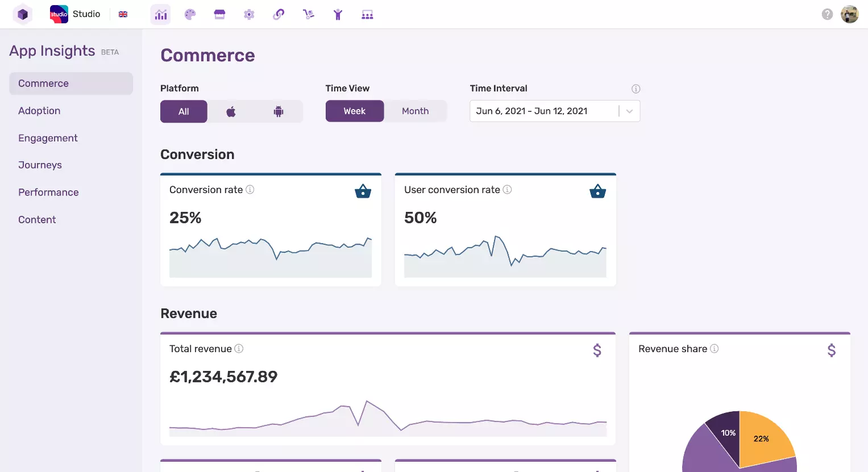
Task: Toggle Time View to Month
Action: pyautogui.click(x=416, y=111)
